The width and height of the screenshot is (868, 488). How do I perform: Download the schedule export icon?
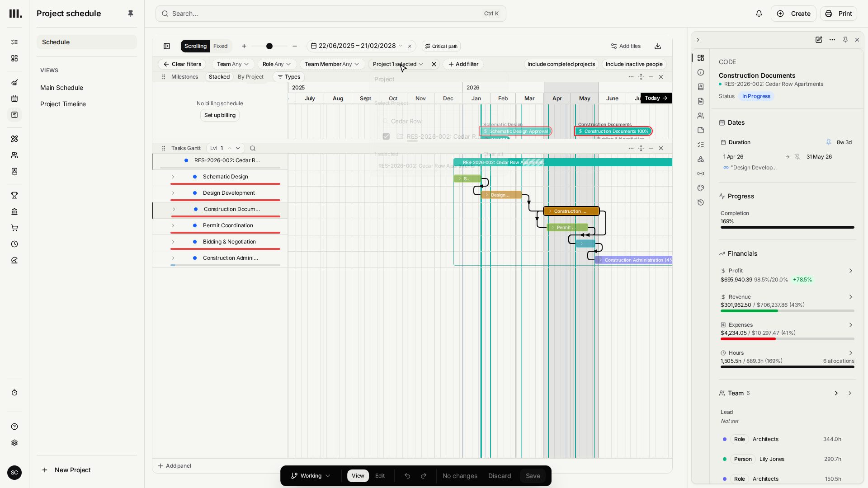click(658, 46)
